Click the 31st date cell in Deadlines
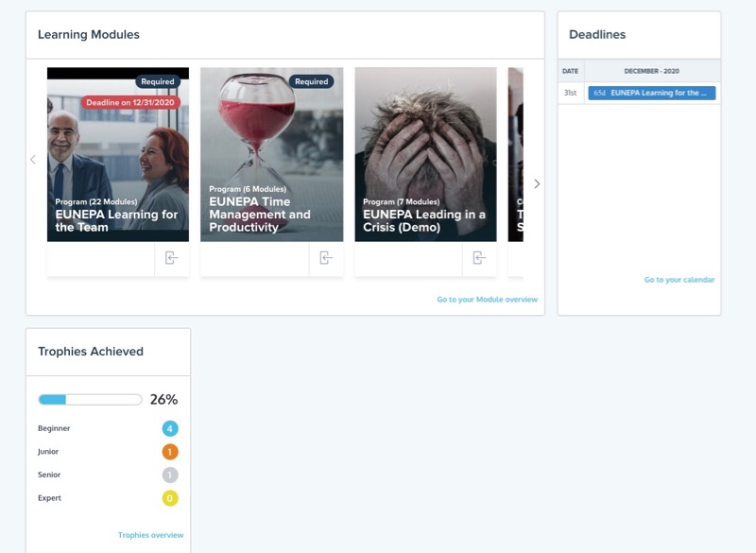 pos(571,93)
